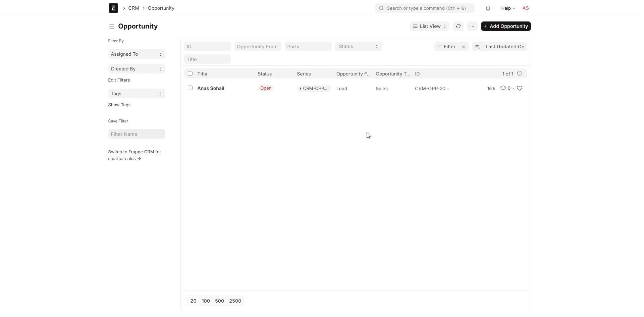Check the select-all checkbox in header
Image resolution: width=644 pixels, height=317 pixels.
[190, 74]
